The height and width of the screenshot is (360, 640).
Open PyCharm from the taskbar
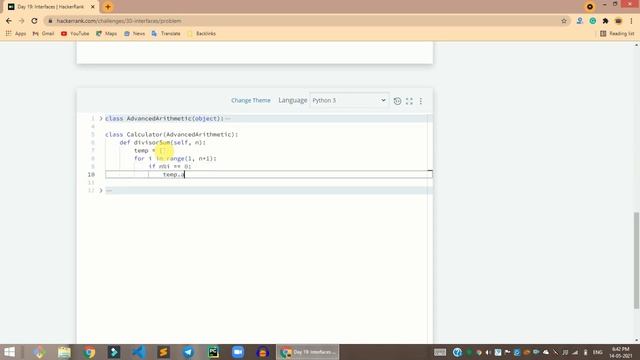[213, 352]
